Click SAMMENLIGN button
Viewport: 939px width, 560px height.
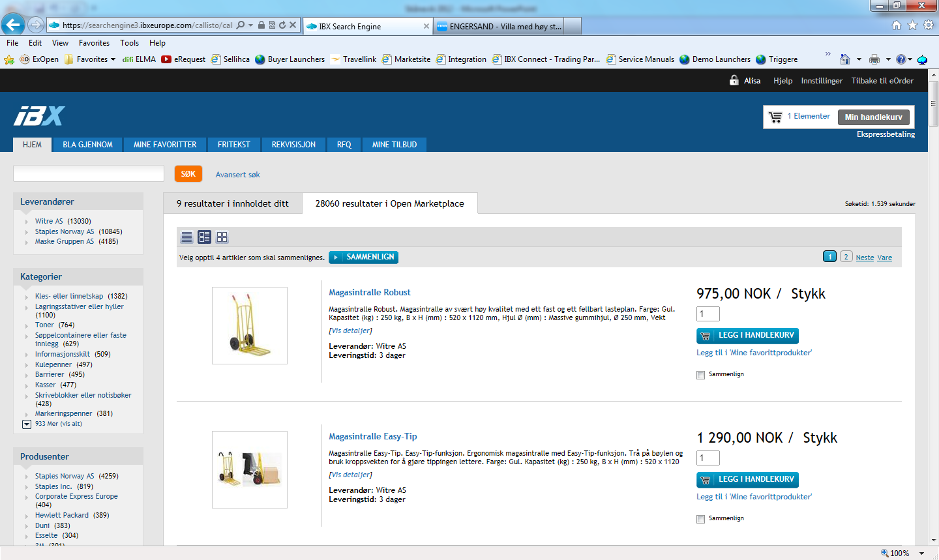click(364, 258)
